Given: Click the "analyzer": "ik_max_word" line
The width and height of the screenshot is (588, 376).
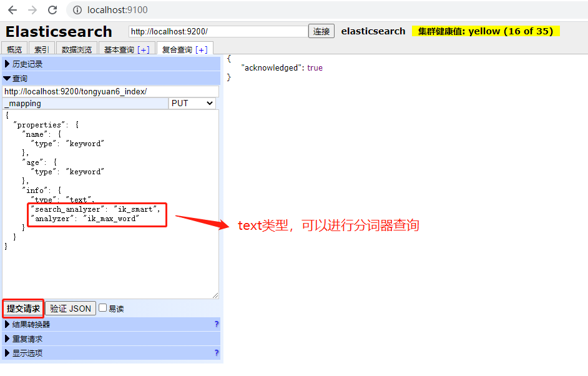Looking at the screenshot, I should tap(85, 219).
